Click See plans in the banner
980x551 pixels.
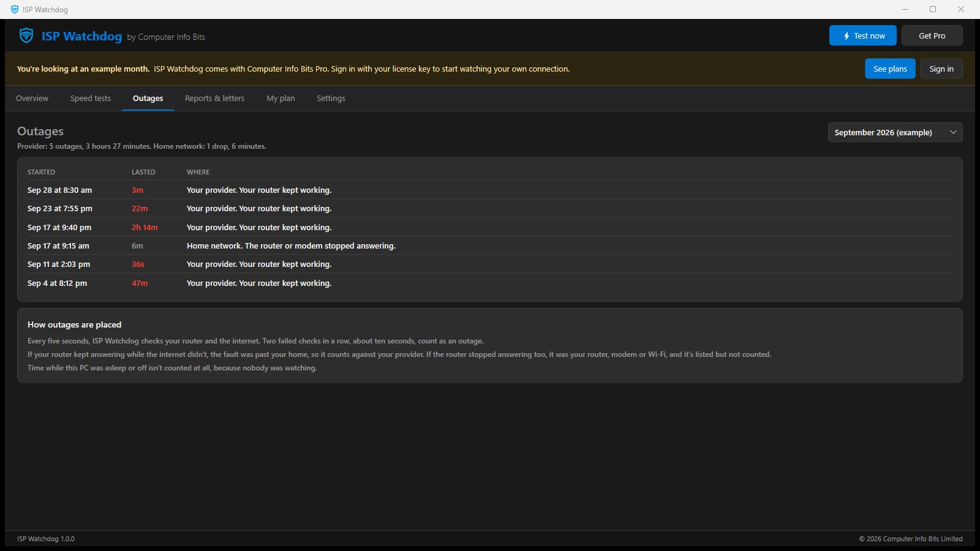(890, 69)
